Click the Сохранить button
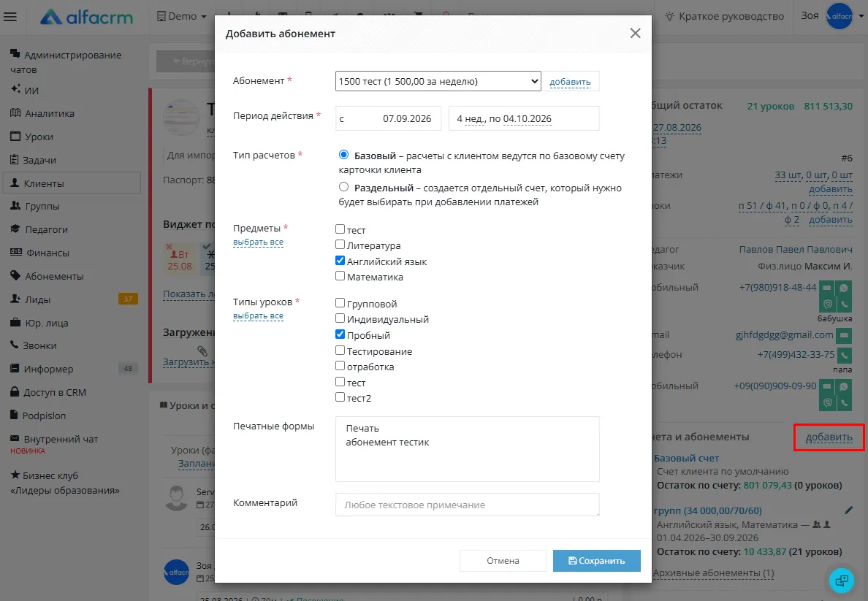Viewport: 868px width, 601px height. point(597,561)
